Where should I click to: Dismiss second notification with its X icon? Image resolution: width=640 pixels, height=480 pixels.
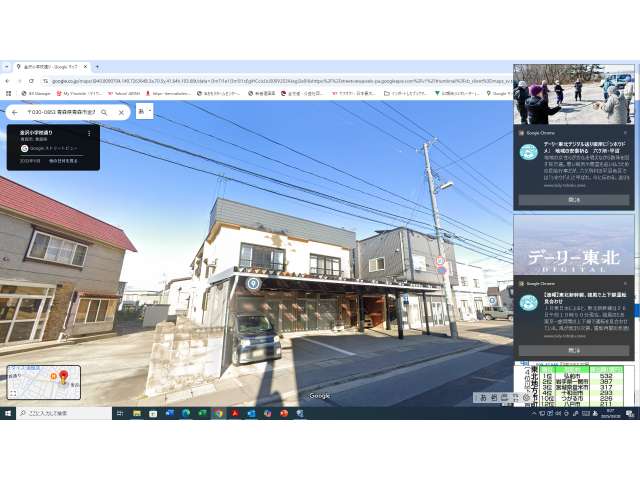point(625,283)
